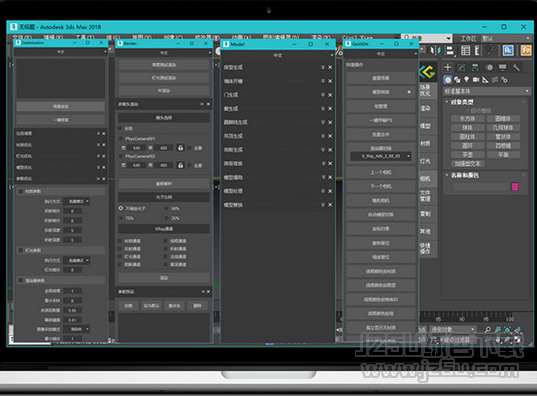Open the Create tab plus icon
This screenshot has height=396, width=537.
[448, 67]
